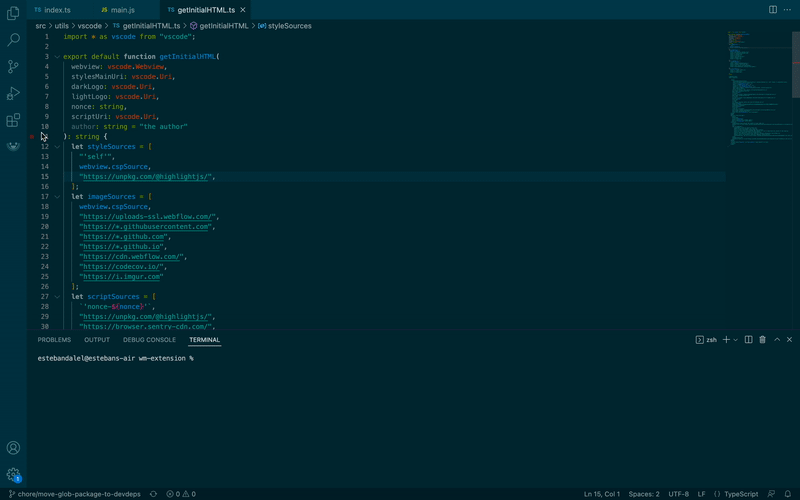Open the Source Control view
The height and width of the screenshot is (500, 800).
point(13,67)
